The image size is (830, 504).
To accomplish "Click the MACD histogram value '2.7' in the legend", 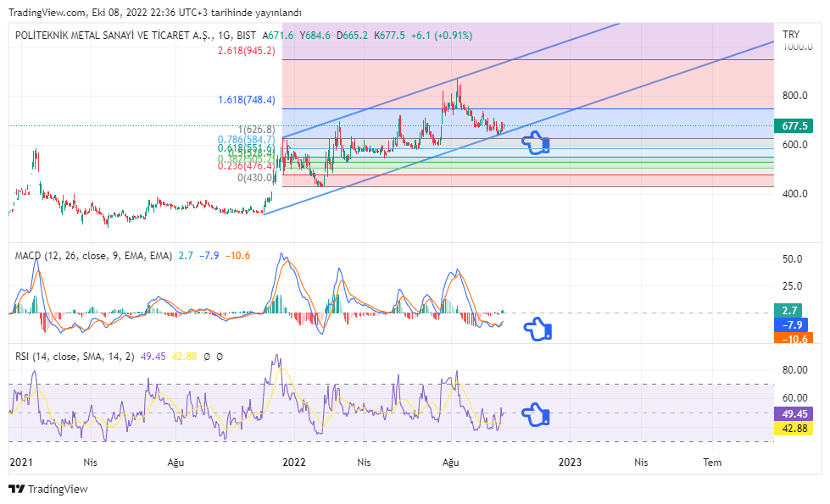I will [x=186, y=256].
